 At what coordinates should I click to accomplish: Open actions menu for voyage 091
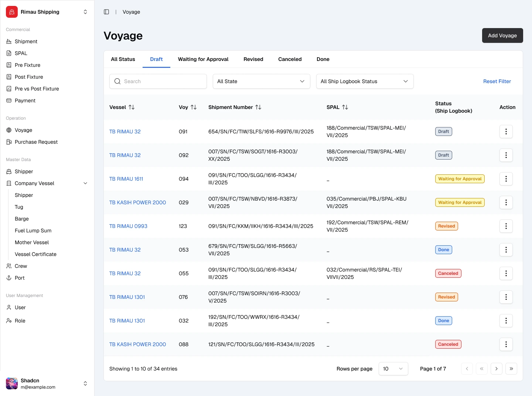pos(506,132)
